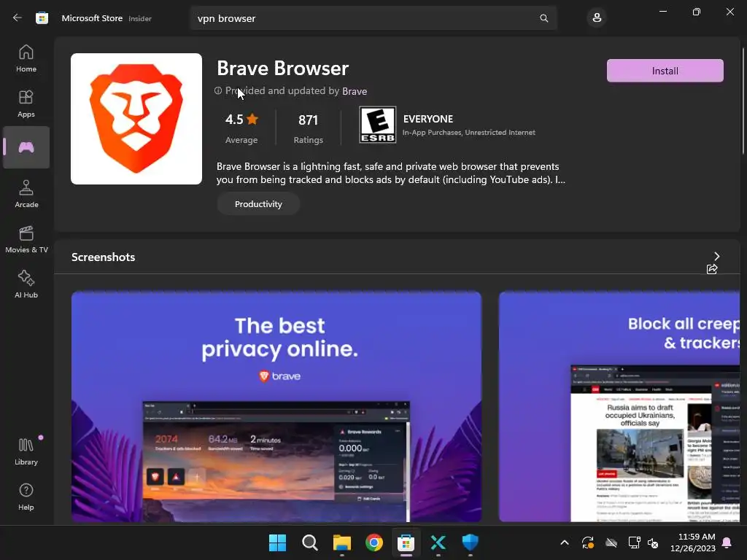Click the OneDrive cloud tray icon
Image resolution: width=747 pixels, height=560 pixels.
611,542
